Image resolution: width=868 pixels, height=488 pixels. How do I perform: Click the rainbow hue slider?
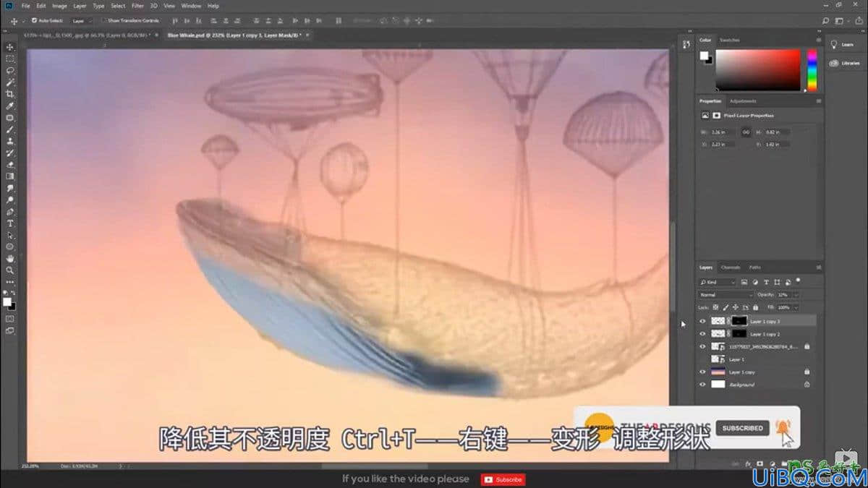[x=812, y=70]
